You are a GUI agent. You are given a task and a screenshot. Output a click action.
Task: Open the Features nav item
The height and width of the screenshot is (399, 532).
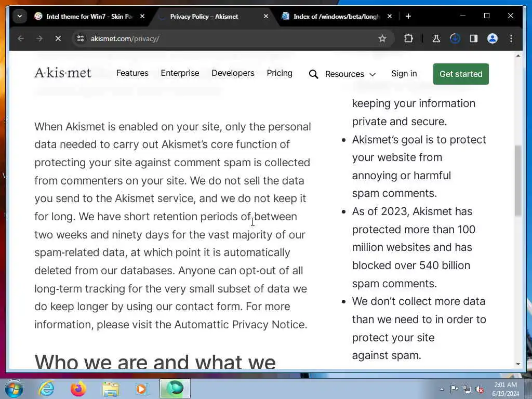point(132,73)
